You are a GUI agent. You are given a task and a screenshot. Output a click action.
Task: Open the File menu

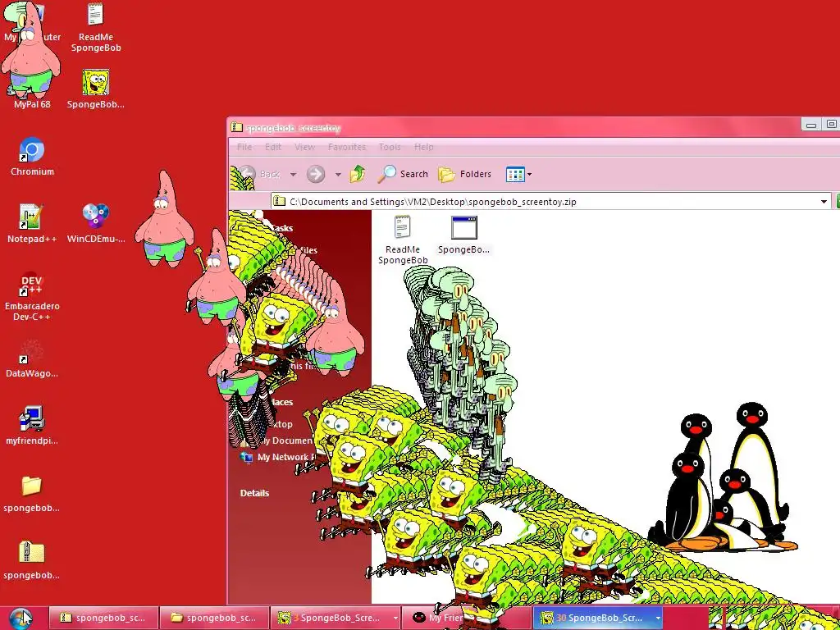pyautogui.click(x=244, y=147)
